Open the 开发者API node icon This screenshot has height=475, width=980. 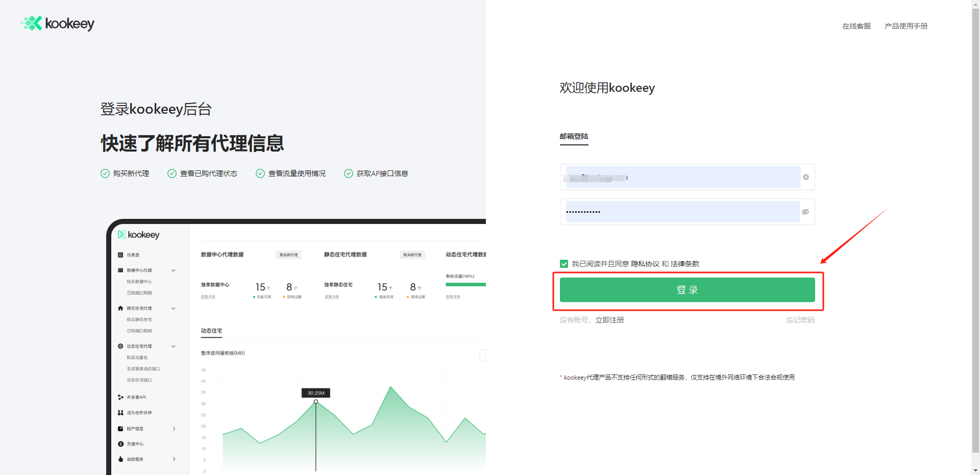click(x=120, y=397)
